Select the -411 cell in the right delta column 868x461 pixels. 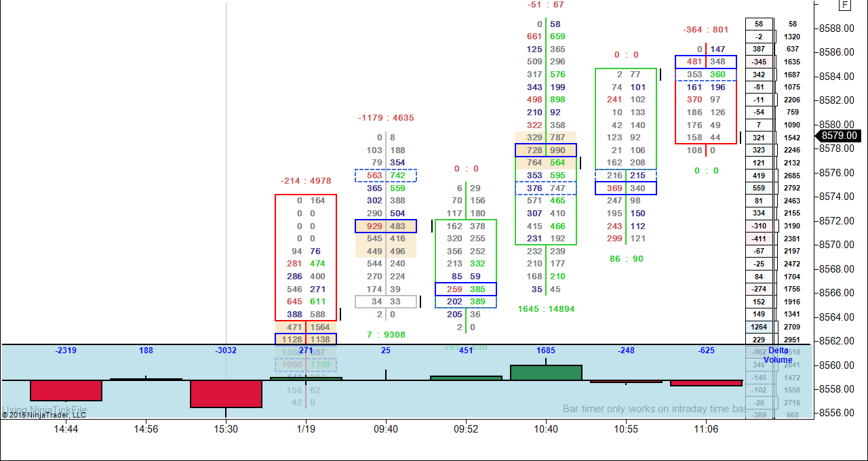point(759,239)
